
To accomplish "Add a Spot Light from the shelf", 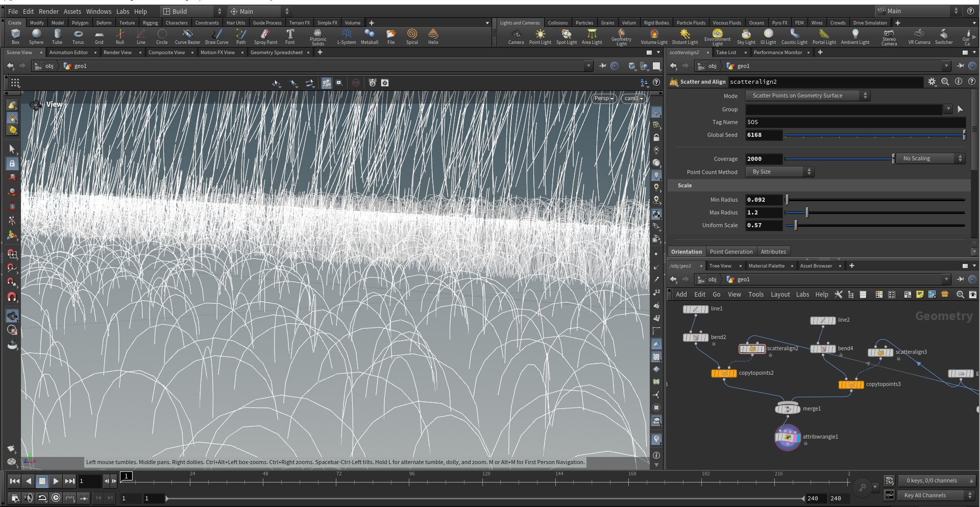I will 566,36.
